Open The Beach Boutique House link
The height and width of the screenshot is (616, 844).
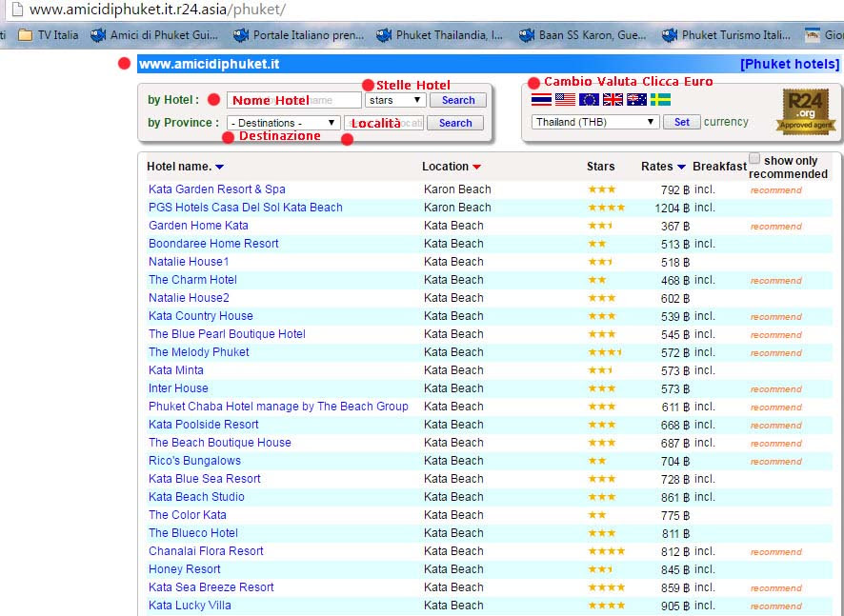[220, 442]
